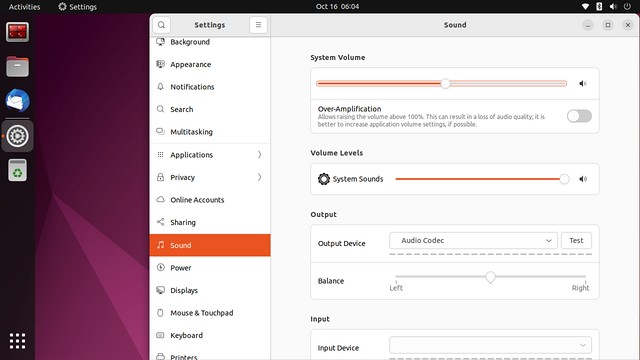The image size is (640, 360).
Task: Select Power in the sidebar
Action: click(x=210, y=267)
